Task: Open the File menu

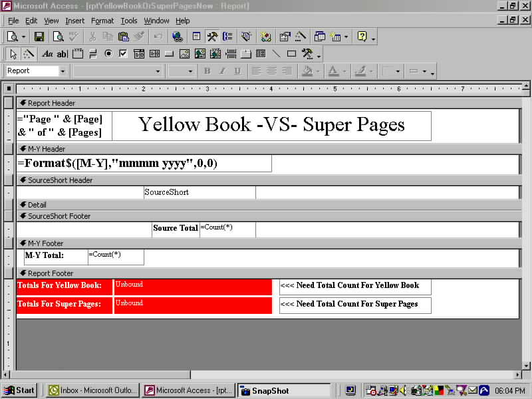Action: pos(13,21)
